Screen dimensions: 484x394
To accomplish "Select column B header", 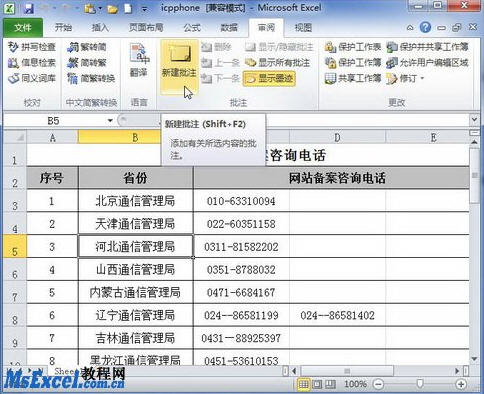I will click(x=135, y=137).
